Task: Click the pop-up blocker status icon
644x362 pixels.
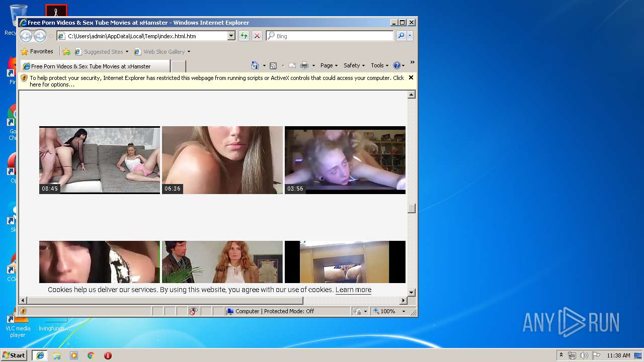Action: (x=194, y=311)
